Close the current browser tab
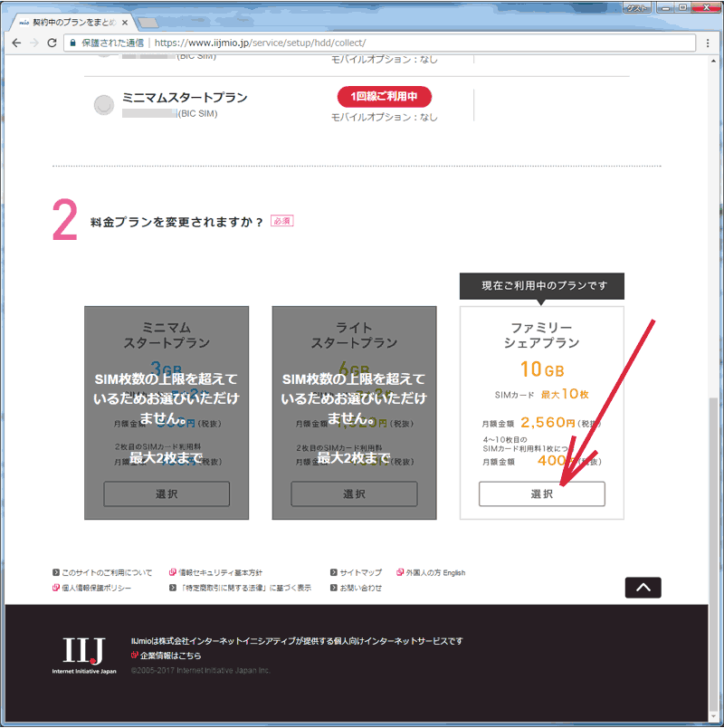724x728 pixels. [123, 21]
